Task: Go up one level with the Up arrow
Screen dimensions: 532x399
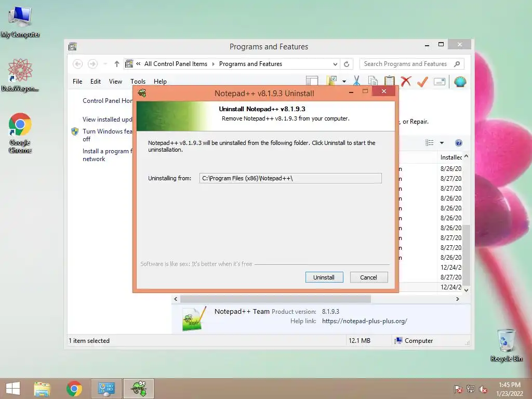Action: (x=117, y=64)
